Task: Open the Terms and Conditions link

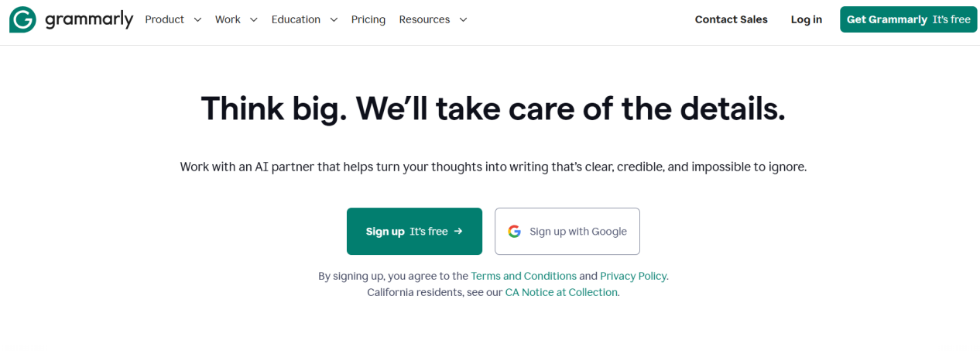Action: [x=523, y=276]
